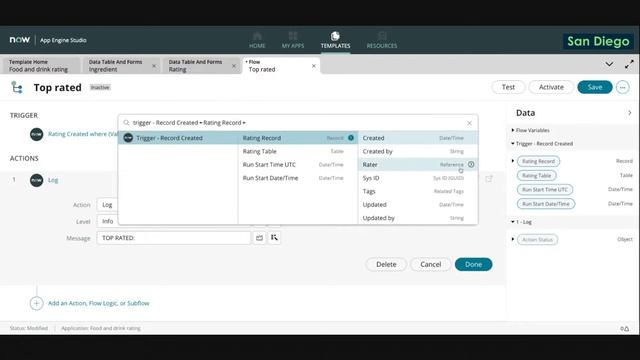Open the annotation icon on Log row
Screen dimensions: 640x360
pos(489,179)
